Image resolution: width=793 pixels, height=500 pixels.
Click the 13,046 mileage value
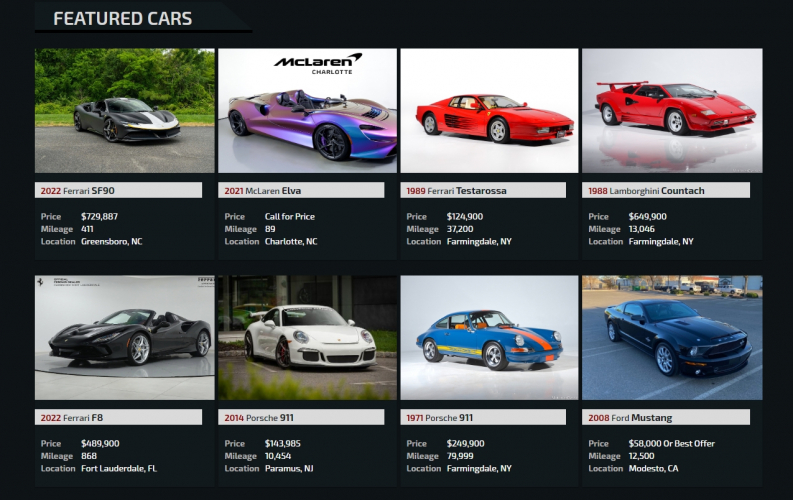641,229
